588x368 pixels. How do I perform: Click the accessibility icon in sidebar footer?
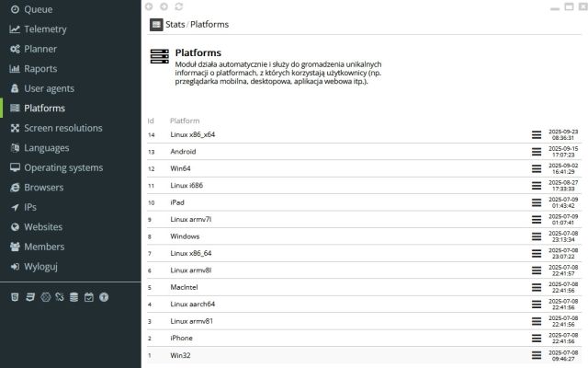point(104,297)
